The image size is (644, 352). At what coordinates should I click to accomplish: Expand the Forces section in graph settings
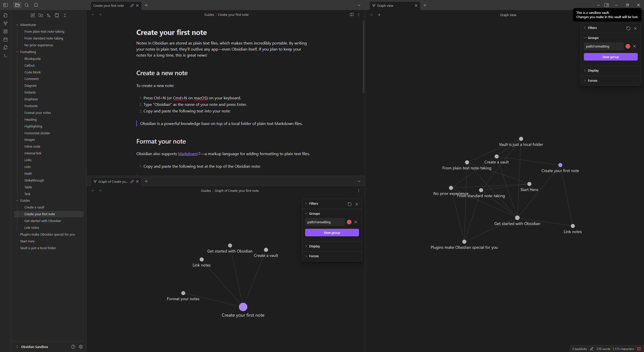point(593,80)
